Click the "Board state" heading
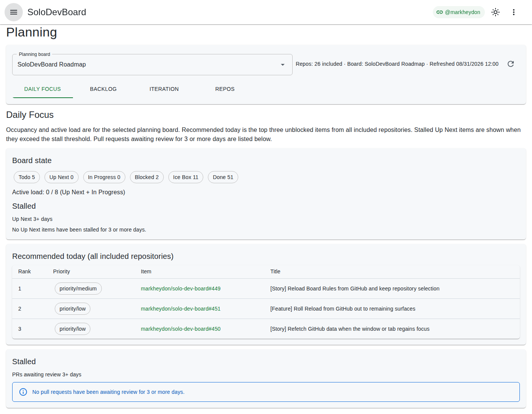The width and height of the screenshot is (532, 414). pyautogui.click(x=32, y=160)
